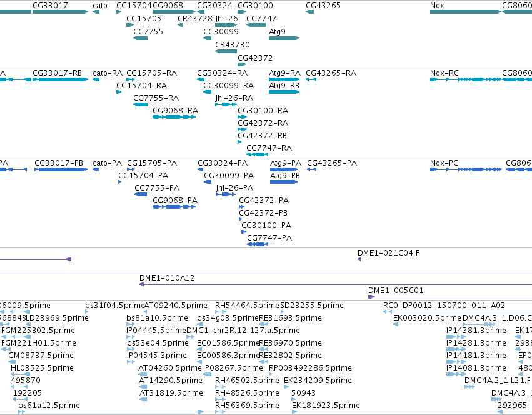Click the CG30100-PA protein label

[266, 226]
